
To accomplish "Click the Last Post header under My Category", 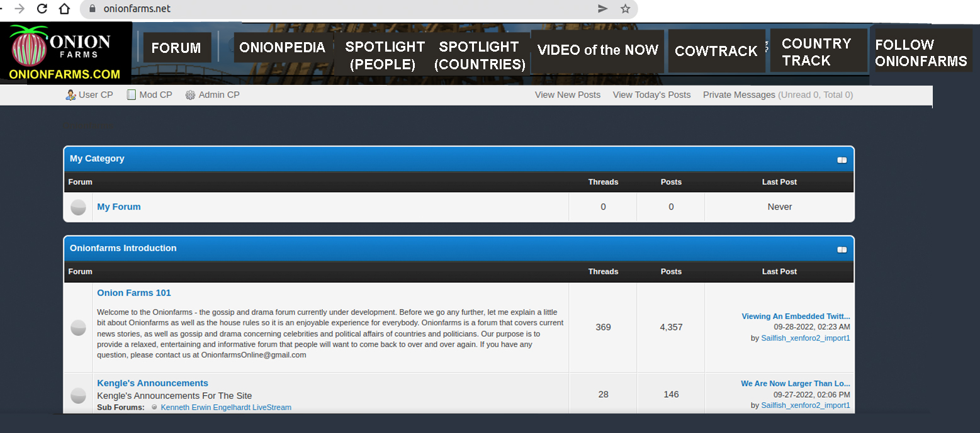I will tap(779, 182).
